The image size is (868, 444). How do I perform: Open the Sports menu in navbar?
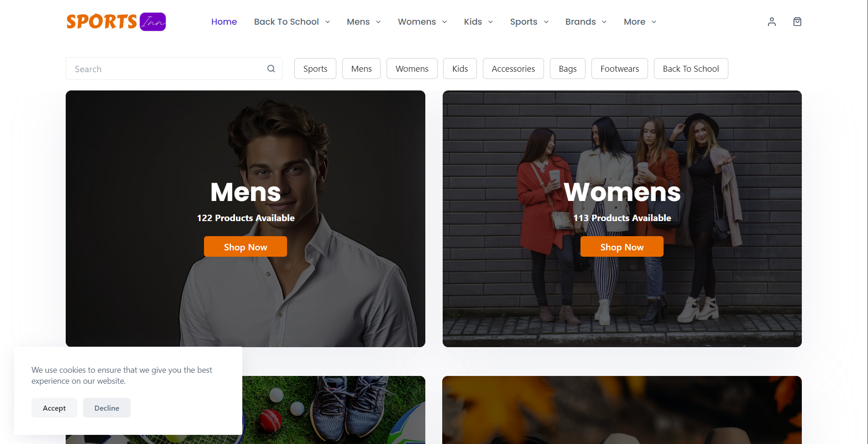(529, 22)
